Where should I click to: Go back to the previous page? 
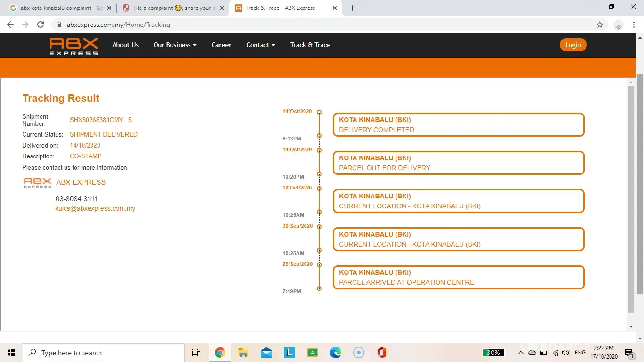10,25
